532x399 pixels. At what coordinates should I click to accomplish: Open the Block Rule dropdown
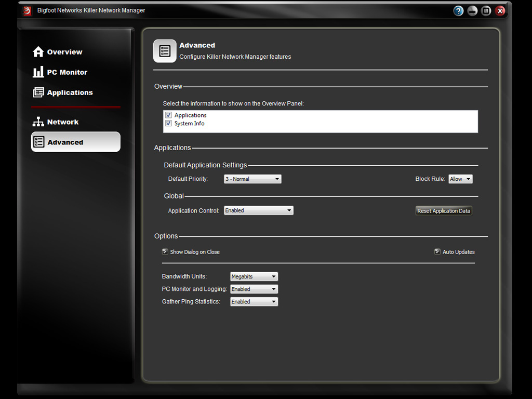[460, 179]
